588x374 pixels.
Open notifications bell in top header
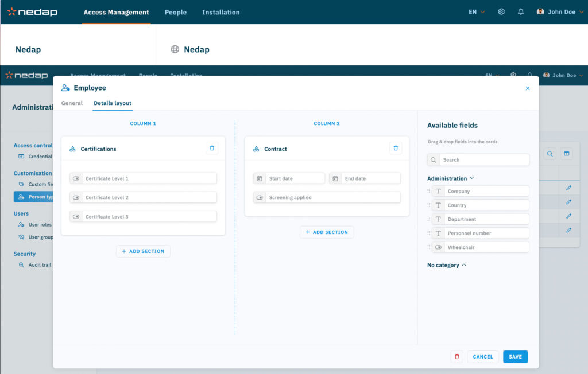click(x=521, y=12)
